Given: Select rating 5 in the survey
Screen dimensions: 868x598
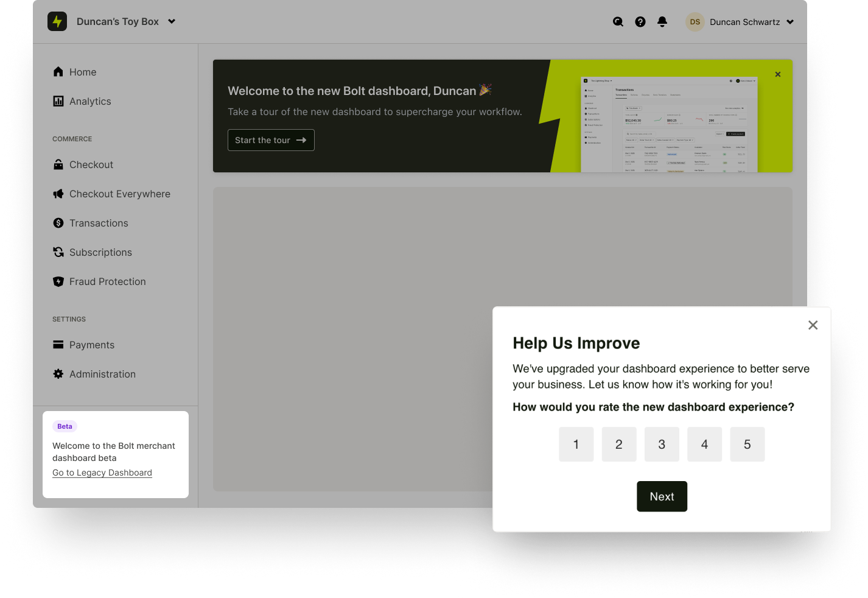Looking at the screenshot, I should [747, 445].
